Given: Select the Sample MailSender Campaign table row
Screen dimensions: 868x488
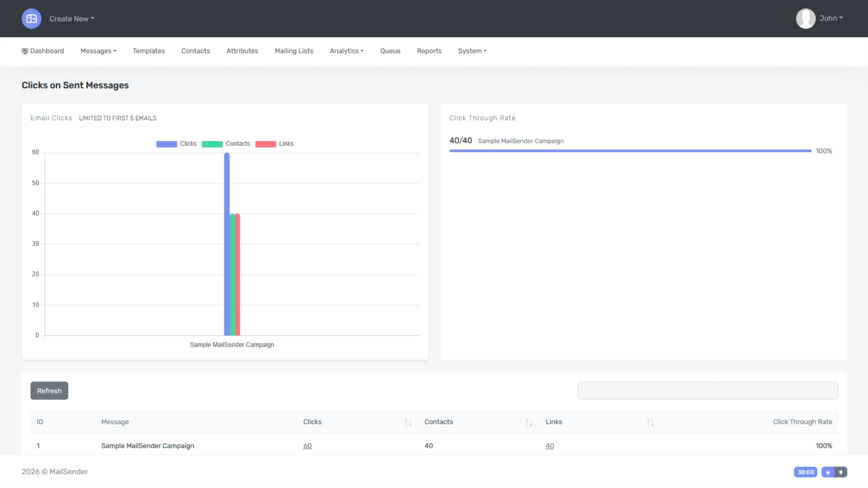Looking at the screenshot, I should [434, 446].
